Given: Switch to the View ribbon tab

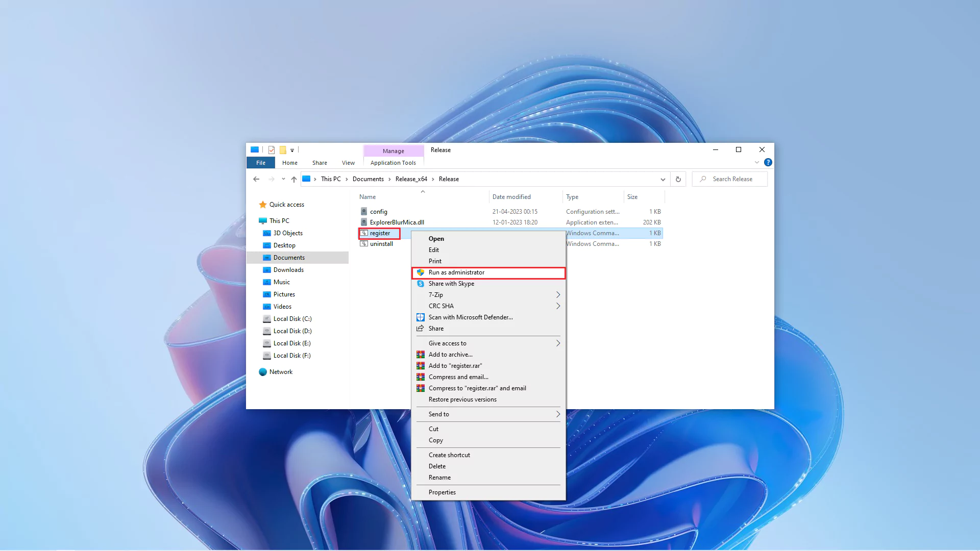Looking at the screenshot, I should click(x=348, y=163).
